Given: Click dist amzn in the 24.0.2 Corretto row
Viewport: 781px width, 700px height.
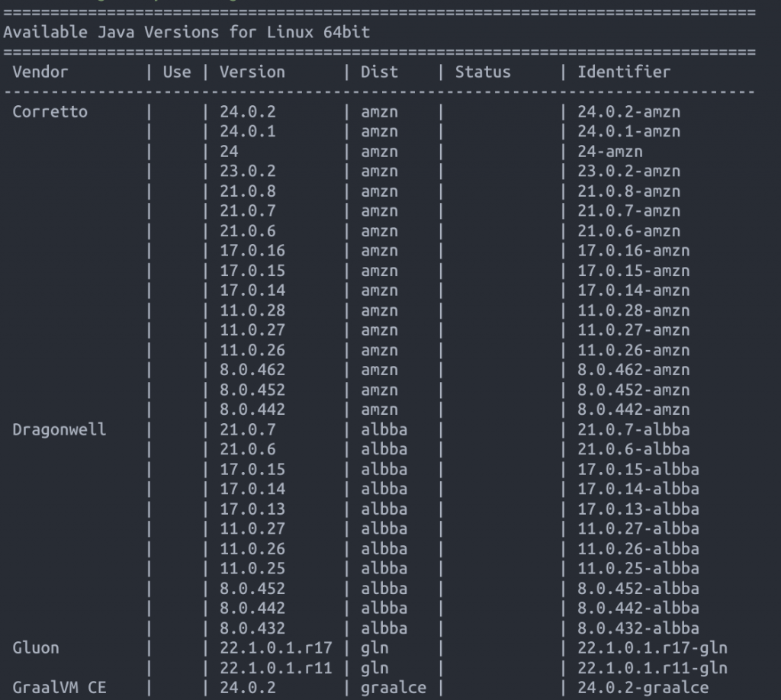Looking at the screenshot, I should tap(379, 111).
